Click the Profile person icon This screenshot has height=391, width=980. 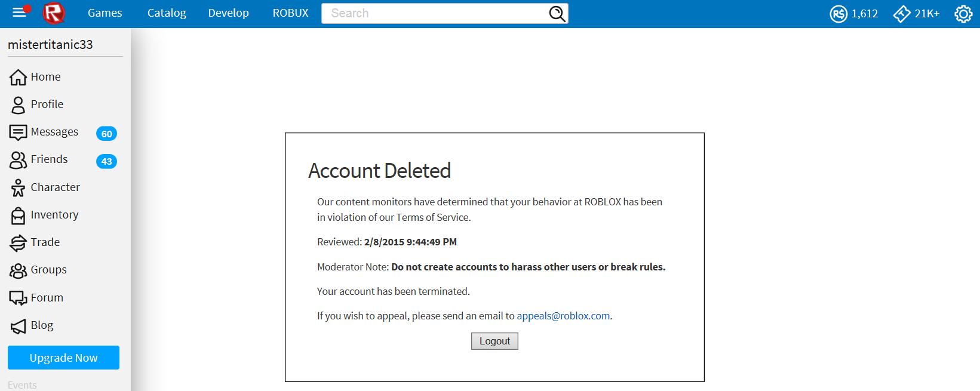point(18,105)
